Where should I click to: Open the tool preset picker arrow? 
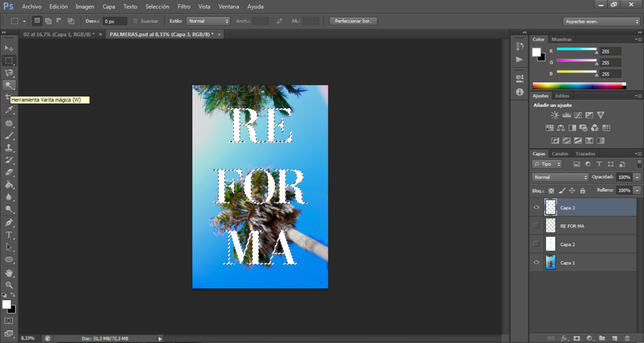tap(25, 21)
